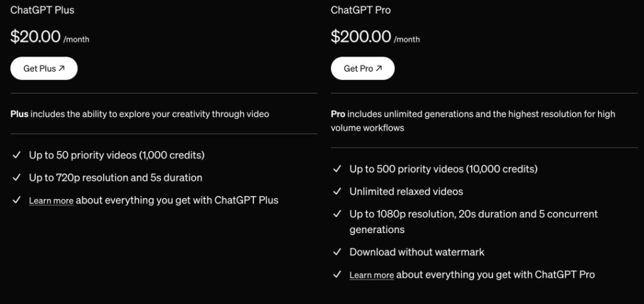Click the Download without watermark text
The height and width of the screenshot is (304, 644).
tap(417, 252)
